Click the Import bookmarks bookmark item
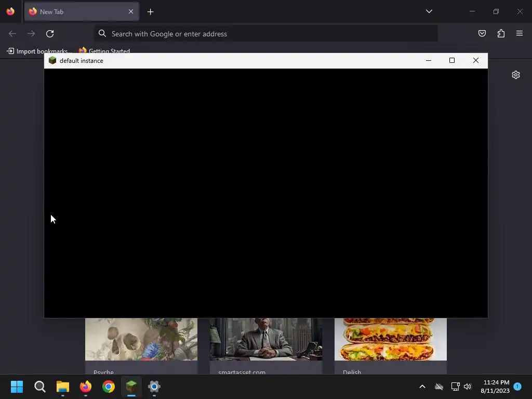 (x=39, y=51)
